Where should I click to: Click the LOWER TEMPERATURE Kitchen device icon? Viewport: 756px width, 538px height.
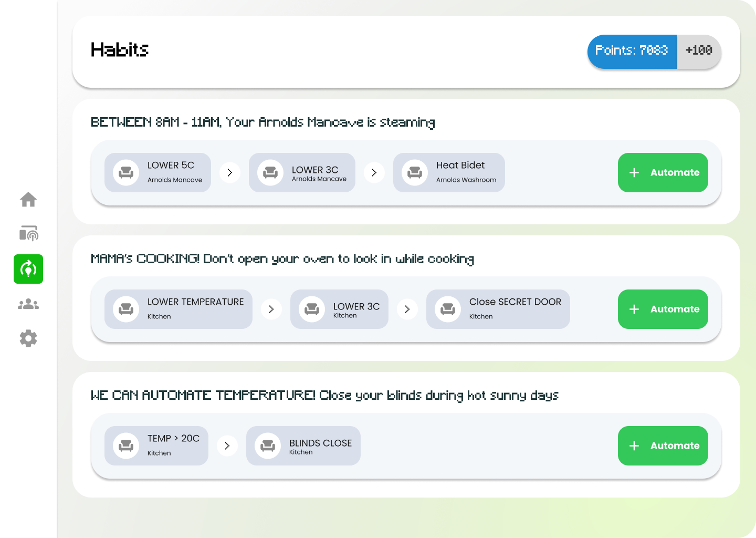(125, 309)
